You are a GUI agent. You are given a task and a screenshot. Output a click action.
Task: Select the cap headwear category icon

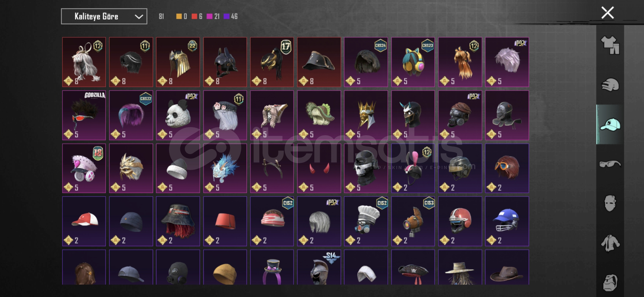point(610,125)
